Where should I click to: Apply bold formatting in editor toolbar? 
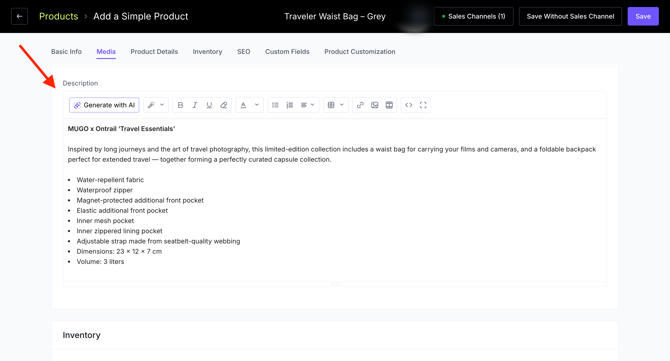tap(180, 105)
